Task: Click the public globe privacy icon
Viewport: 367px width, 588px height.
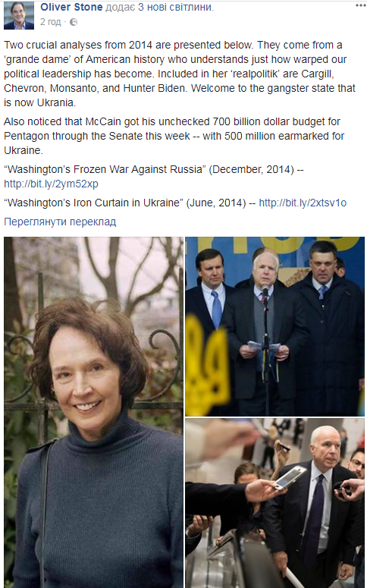Action: point(74,22)
